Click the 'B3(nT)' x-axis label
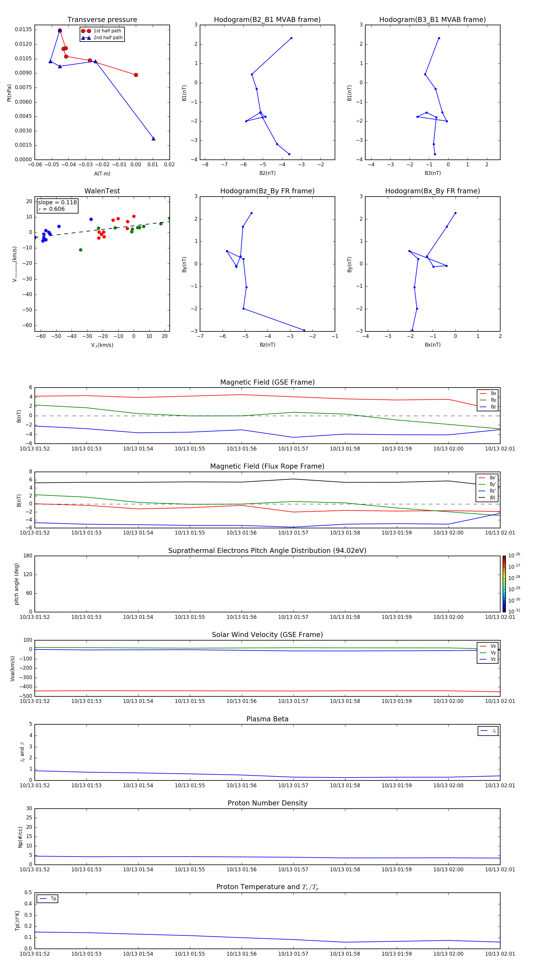This screenshot has width=535, height=980. [x=432, y=173]
